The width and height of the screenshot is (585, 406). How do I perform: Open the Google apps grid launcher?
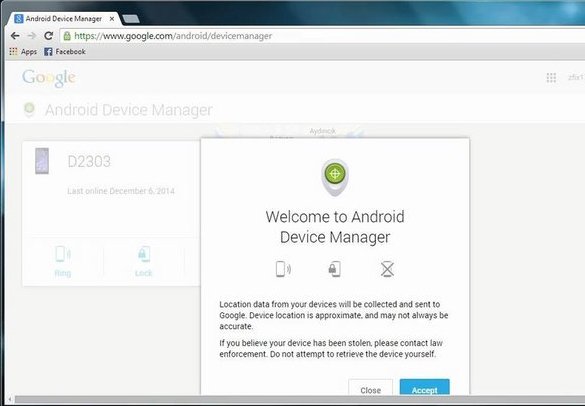click(x=551, y=78)
